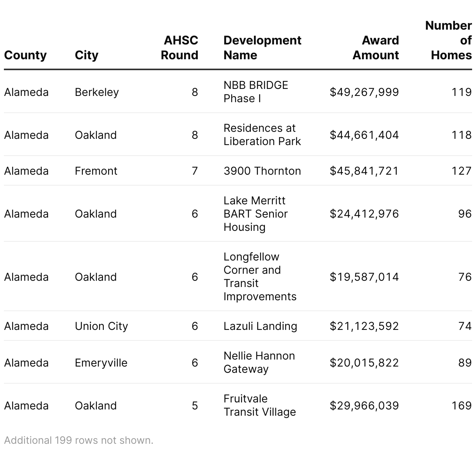Click Oakland in the Liberation Park row
This screenshot has width=476, height=450.
[x=96, y=135]
